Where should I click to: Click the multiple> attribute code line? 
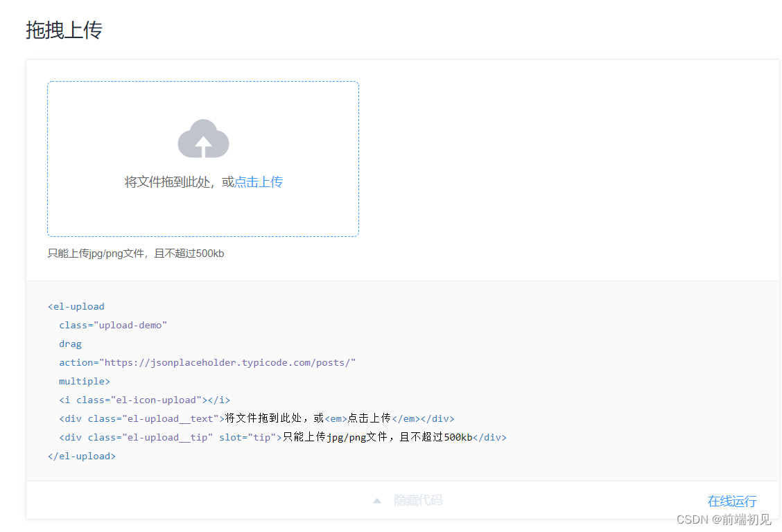coord(85,381)
